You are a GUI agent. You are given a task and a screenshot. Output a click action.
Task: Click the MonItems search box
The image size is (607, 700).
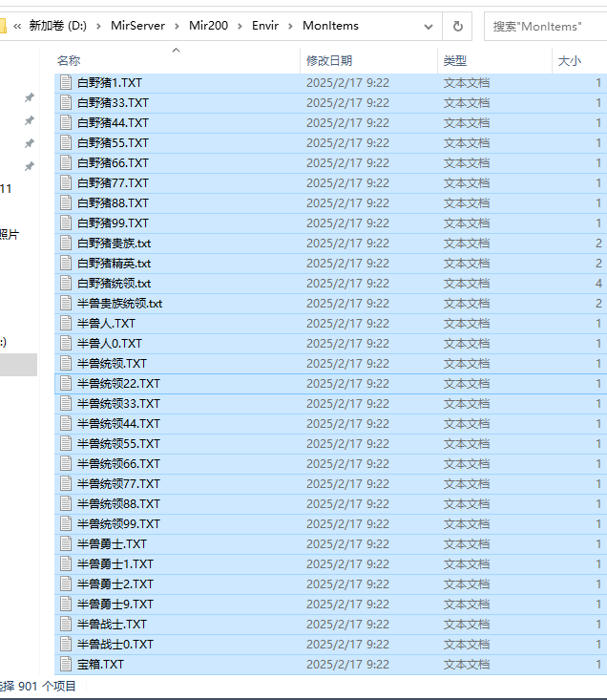[545, 27]
